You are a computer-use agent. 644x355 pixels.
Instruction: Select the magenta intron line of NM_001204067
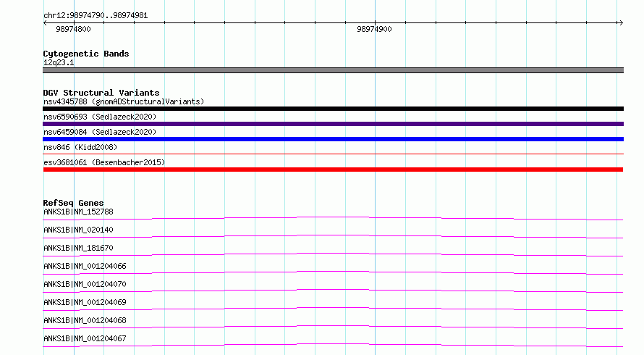pos(333,344)
